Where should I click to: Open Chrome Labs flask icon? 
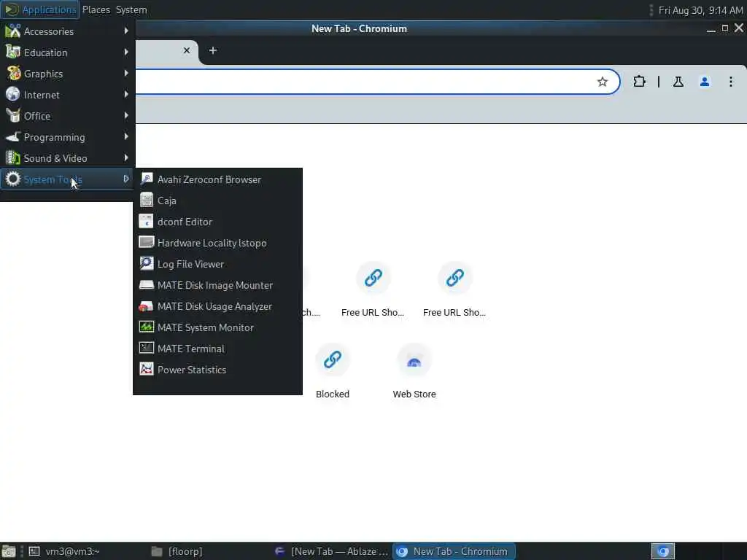pos(678,82)
